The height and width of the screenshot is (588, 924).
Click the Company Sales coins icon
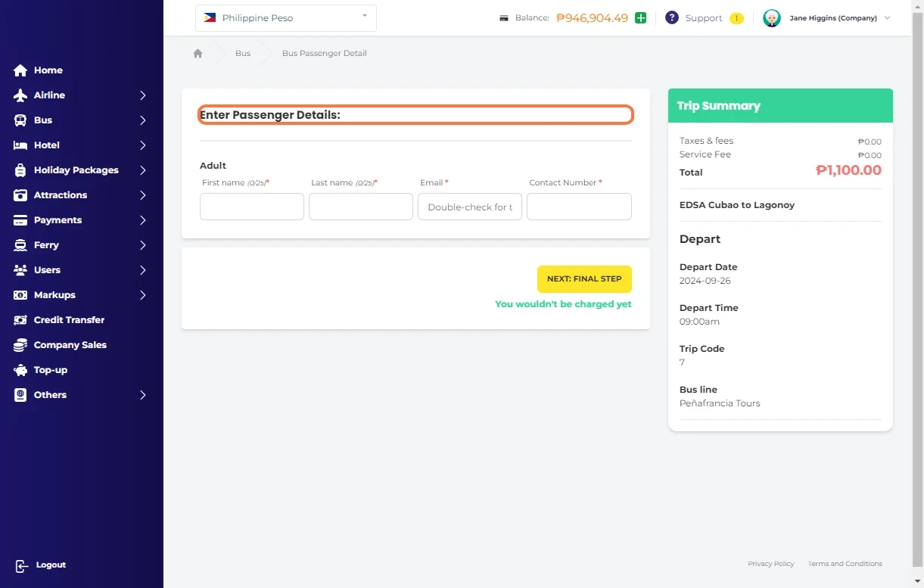[x=20, y=345]
